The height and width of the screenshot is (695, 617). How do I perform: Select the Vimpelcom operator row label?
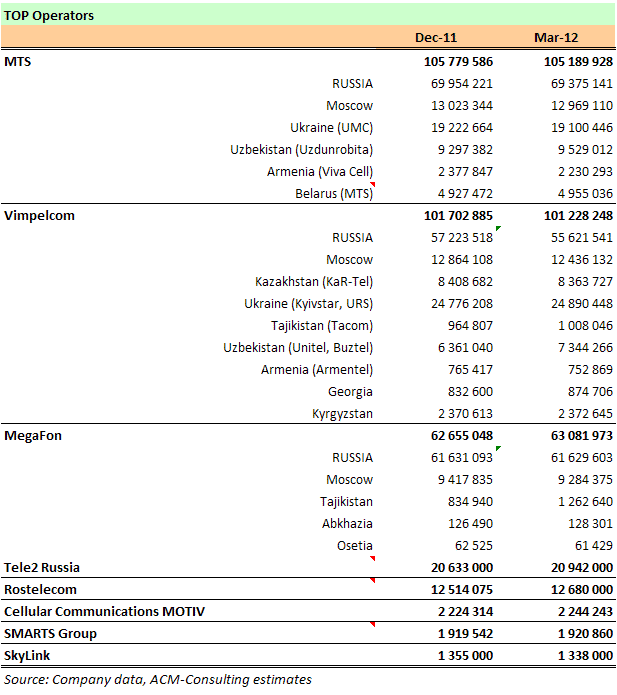point(39,215)
